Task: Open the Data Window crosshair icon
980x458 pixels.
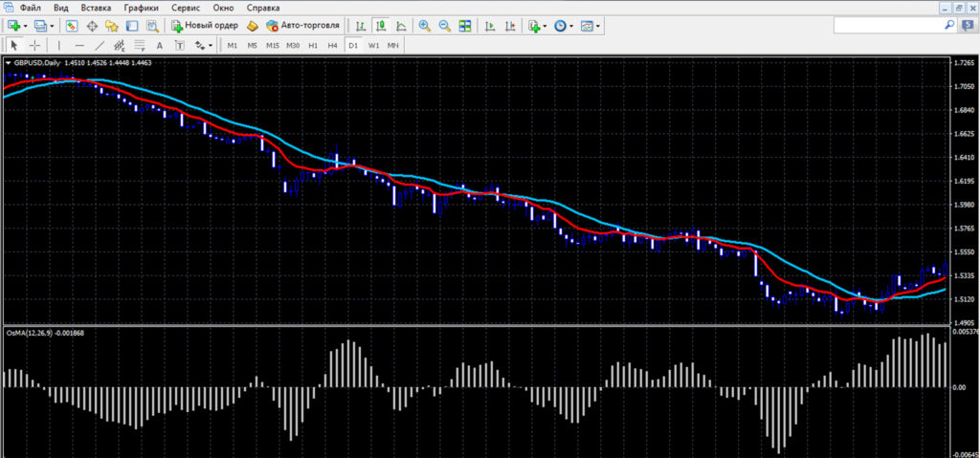Action: (x=93, y=26)
